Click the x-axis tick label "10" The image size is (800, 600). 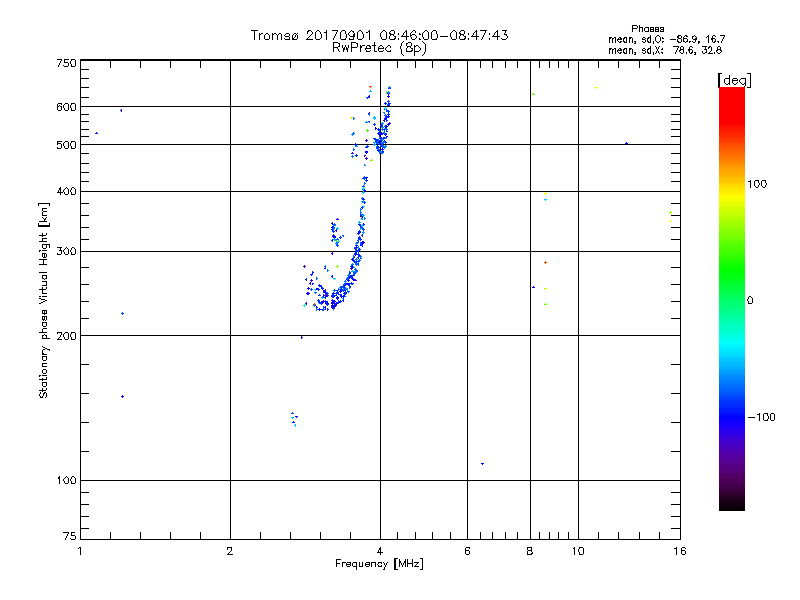[x=578, y=551]
